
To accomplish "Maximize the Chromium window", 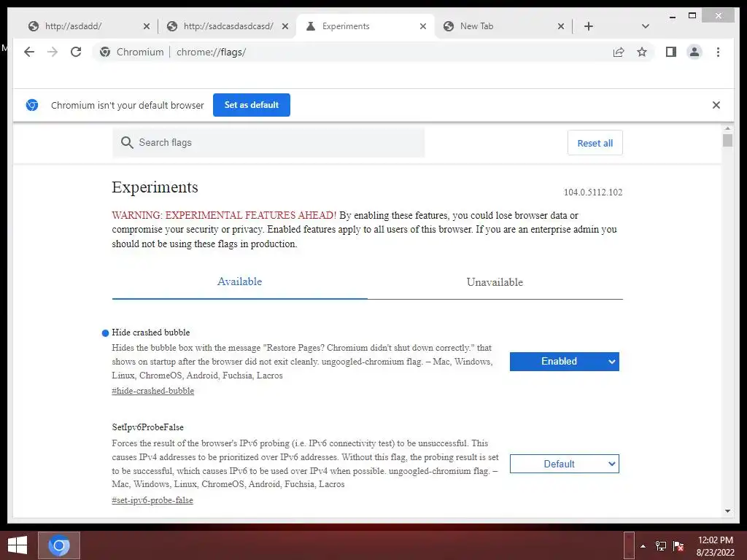I will click(692, 16).
